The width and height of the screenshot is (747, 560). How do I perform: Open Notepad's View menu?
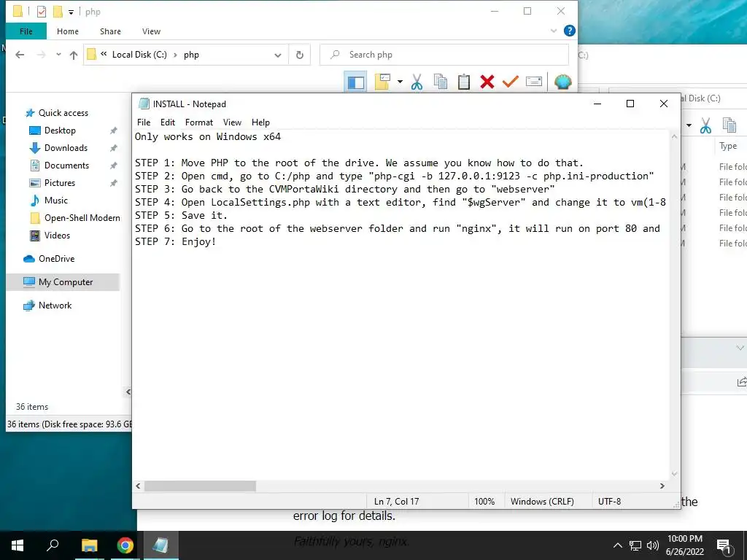point(232,122)
